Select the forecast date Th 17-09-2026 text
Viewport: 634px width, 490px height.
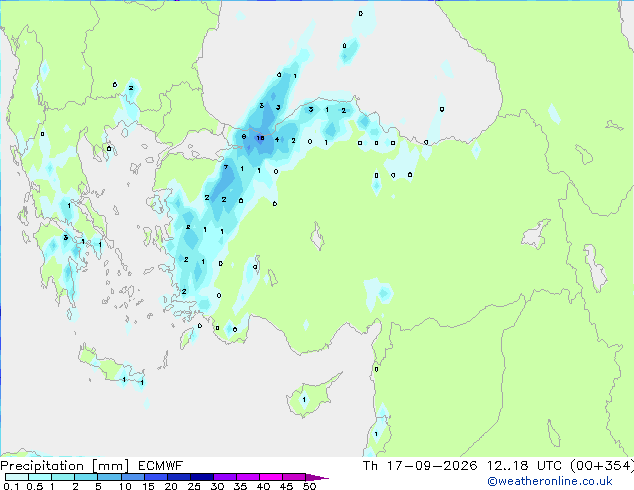(420, 466)
